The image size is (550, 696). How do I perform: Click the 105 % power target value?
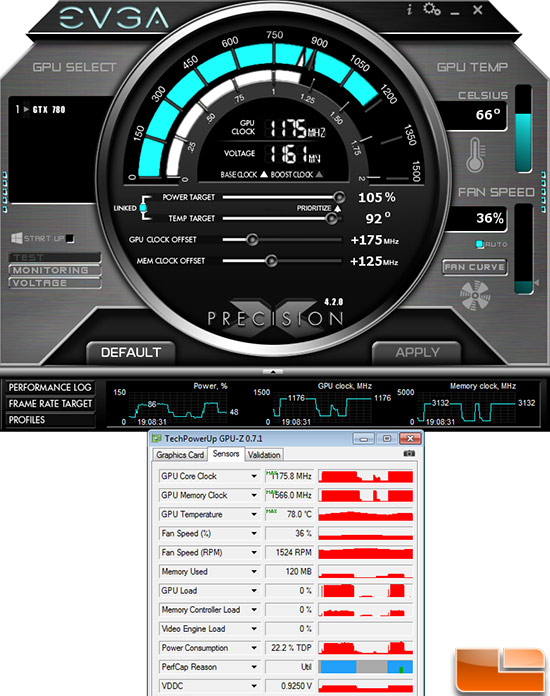click(x=376, y=197)
